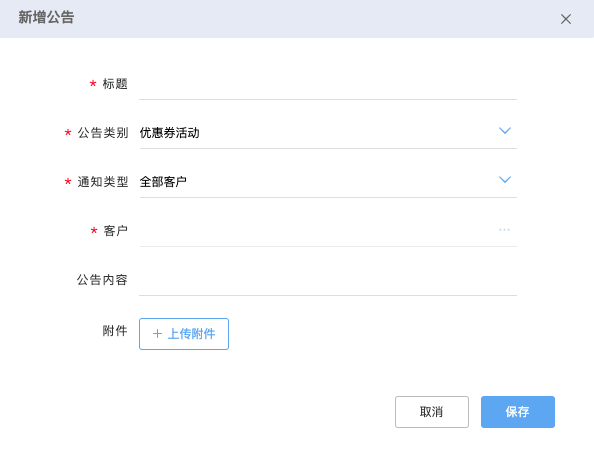This screenshot has width=594, height=465.
Task: Expand the 公告类别 dropdown chevron
Action: point(505,131)
